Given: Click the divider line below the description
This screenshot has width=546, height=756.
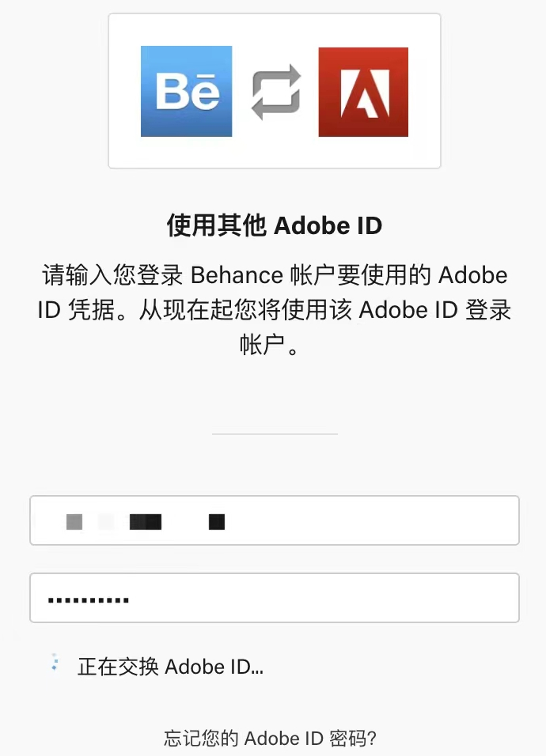Looking at the screenshot, I should [275, 433].
